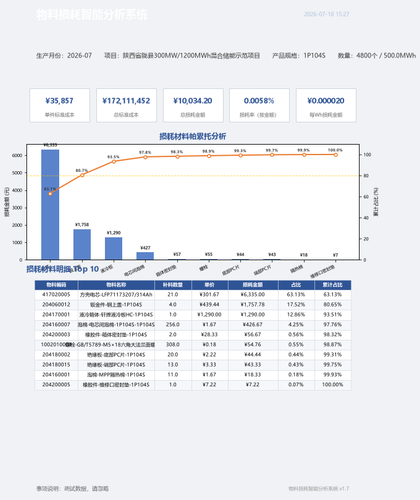Click the timestamp 2026-07-18 15:27
The width and height of the screenshot is (420, 500).
tap(326, 14)
